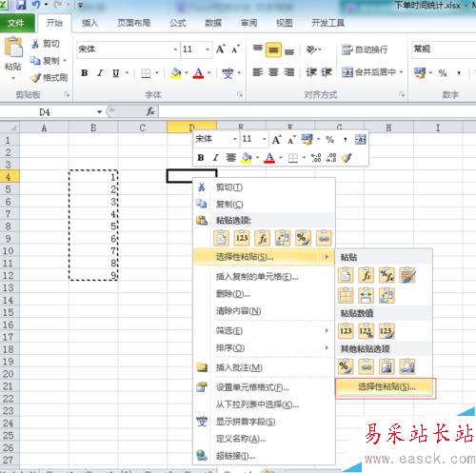Expand the Merge and Center dropdown arrow
Viewport: 476px width, 473px height.
coord(401,72)
